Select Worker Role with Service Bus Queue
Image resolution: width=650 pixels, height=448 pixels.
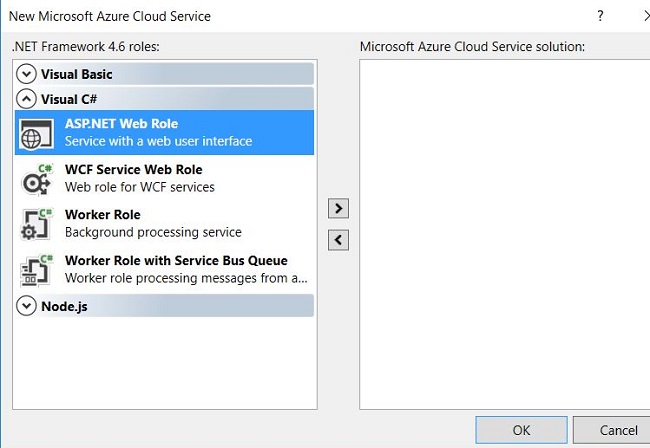176,261
